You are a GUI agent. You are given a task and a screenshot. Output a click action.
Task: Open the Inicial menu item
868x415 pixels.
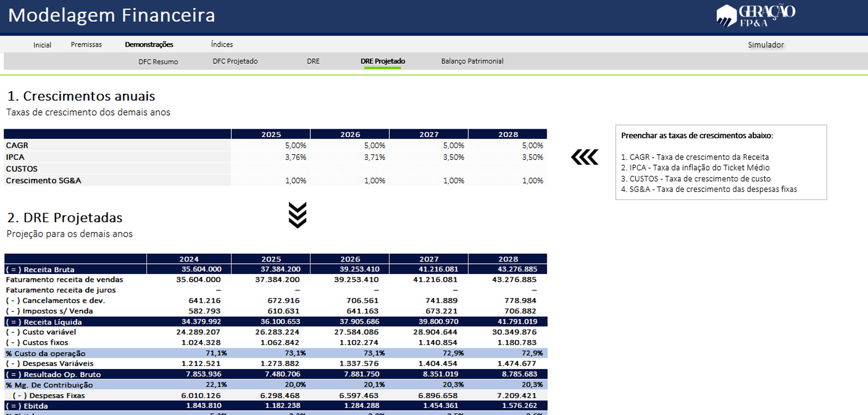(x=43, y=45)
